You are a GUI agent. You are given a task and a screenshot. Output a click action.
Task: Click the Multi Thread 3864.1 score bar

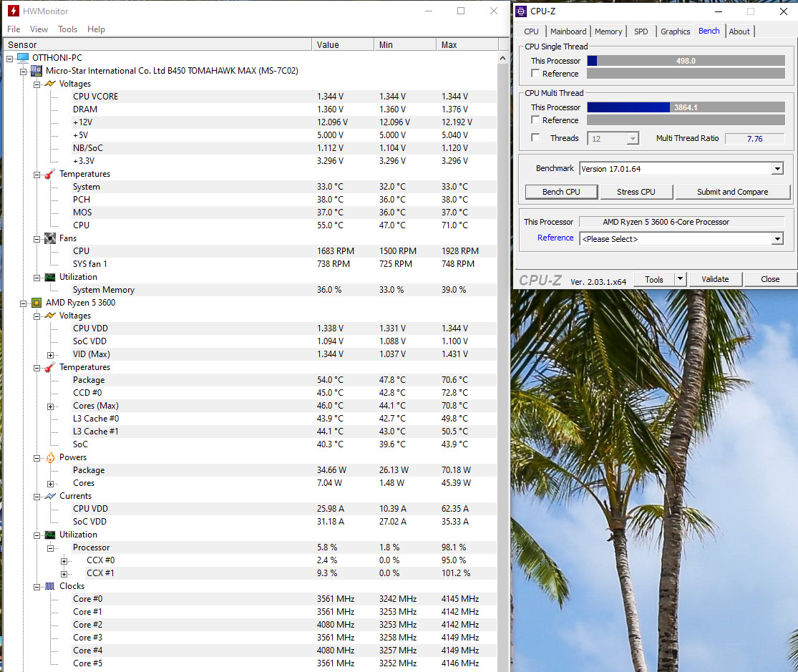686,107
